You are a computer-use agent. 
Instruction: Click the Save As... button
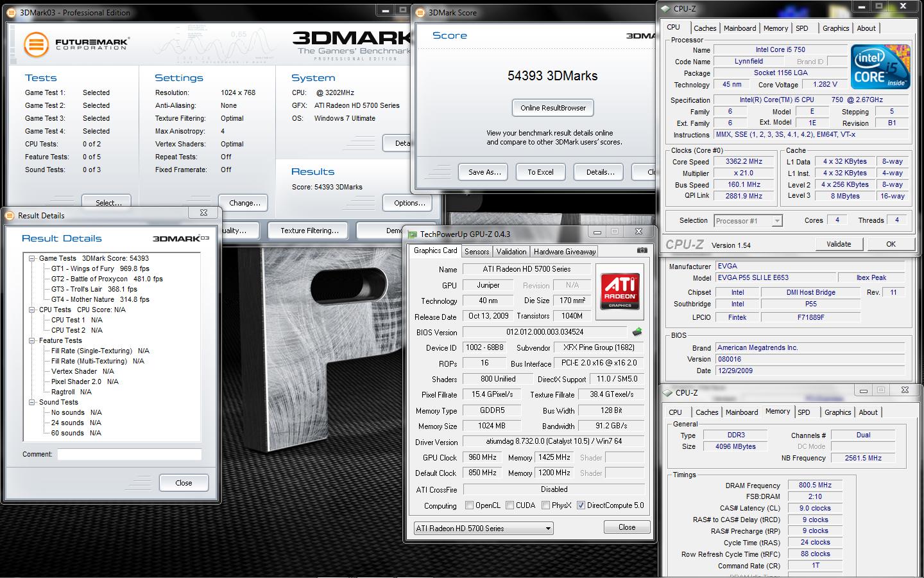click(x=484, y=172)
